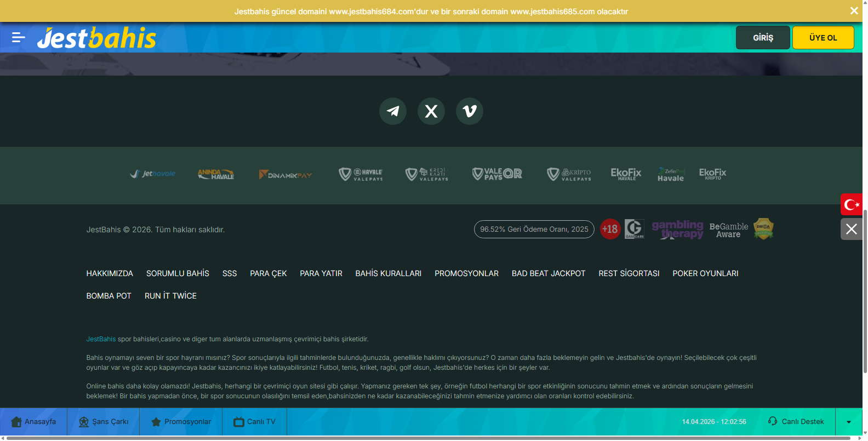The height and width of the screenshot is (441, 868).
Task: Select the Zefin Havale payment logo
Action: 671,175
